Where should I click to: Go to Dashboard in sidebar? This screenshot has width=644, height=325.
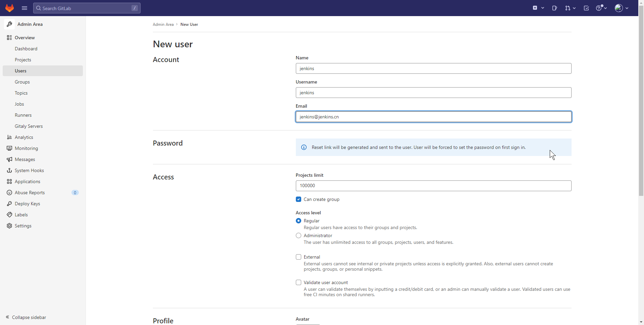(x=26, y=49)
